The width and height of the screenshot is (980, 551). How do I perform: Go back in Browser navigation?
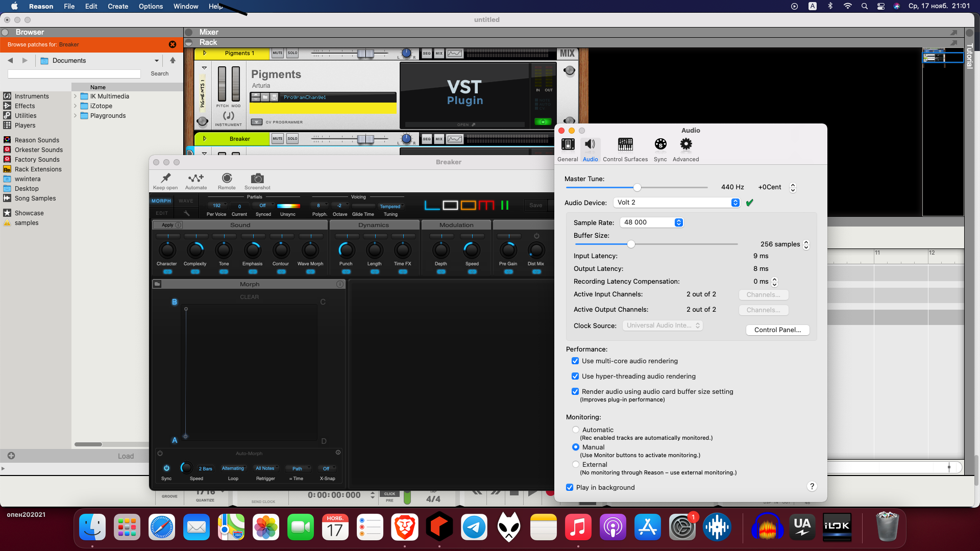tap(10, 60)
